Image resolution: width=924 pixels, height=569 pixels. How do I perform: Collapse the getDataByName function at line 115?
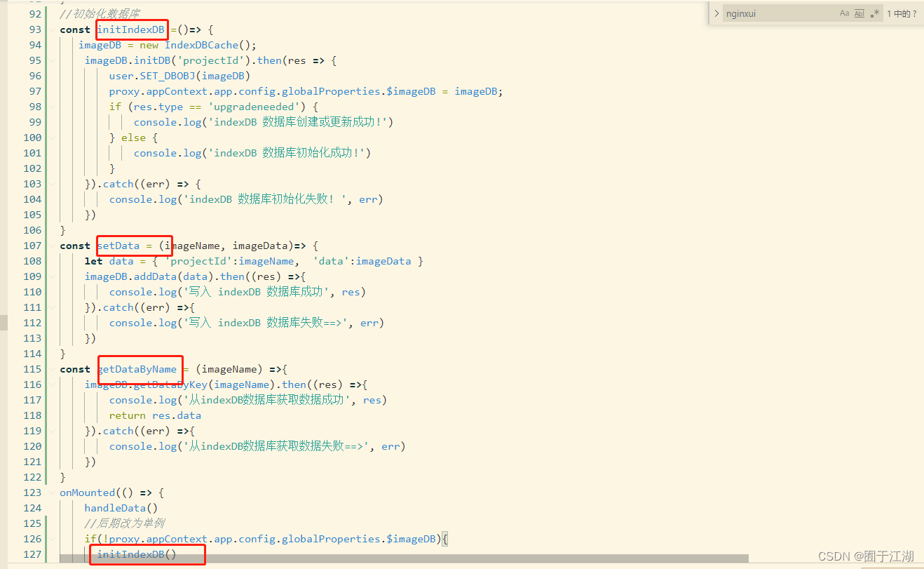tap(52, 369)
